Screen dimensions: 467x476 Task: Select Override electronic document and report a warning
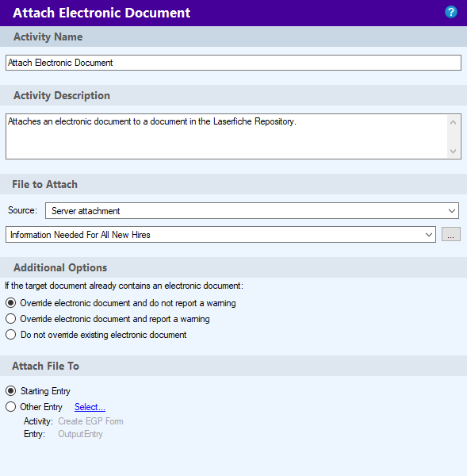click(107, 319)
